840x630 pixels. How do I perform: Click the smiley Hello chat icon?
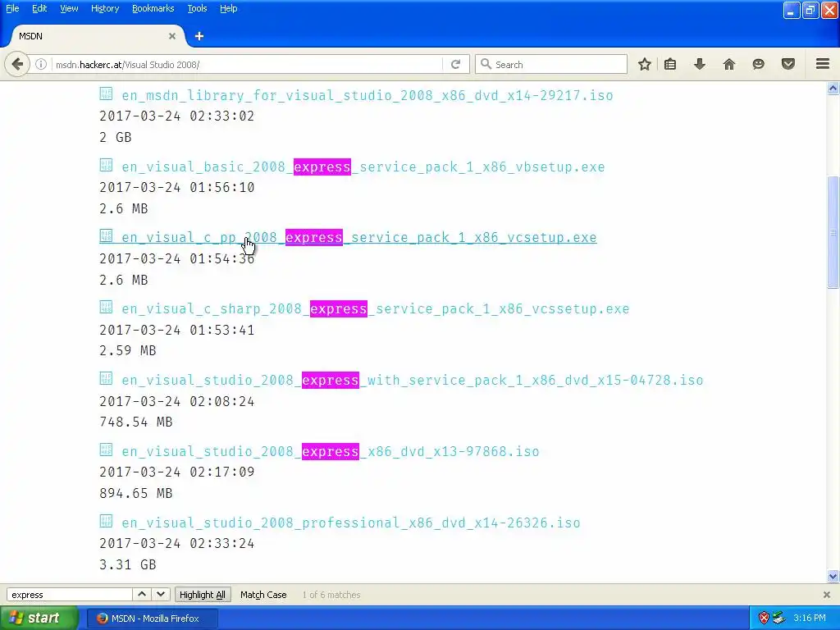coord(758,64)
